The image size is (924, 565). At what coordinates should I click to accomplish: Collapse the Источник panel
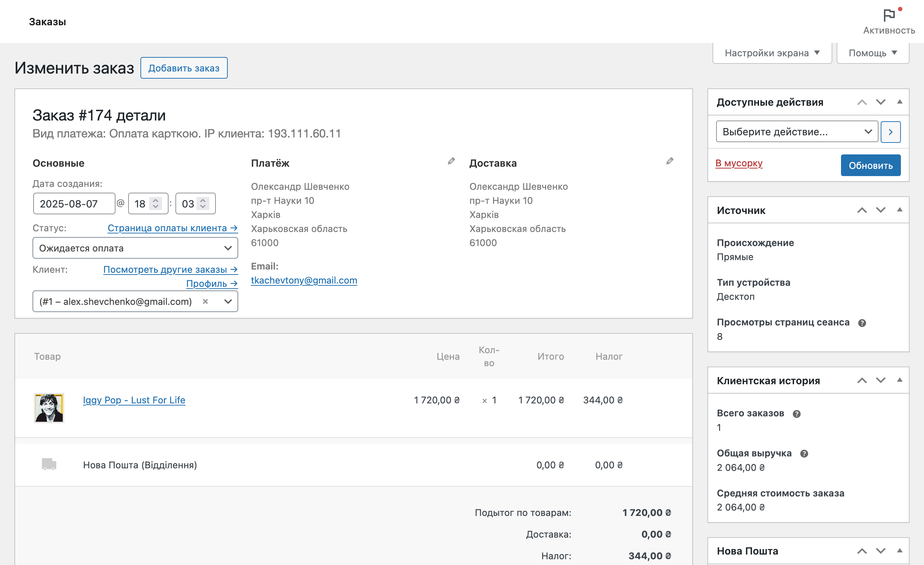point(899,210)
